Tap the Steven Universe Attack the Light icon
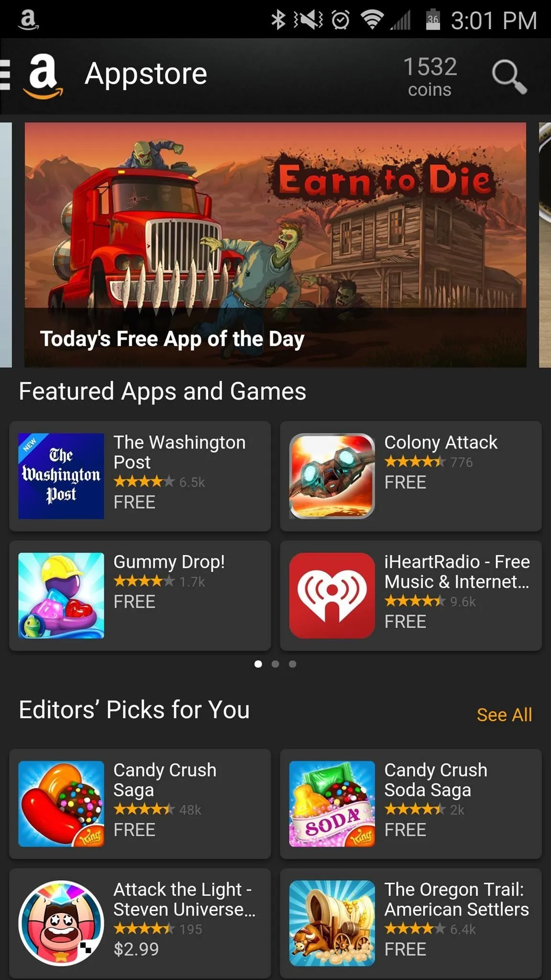Screen dimensions: 551x980 (61, 924)
